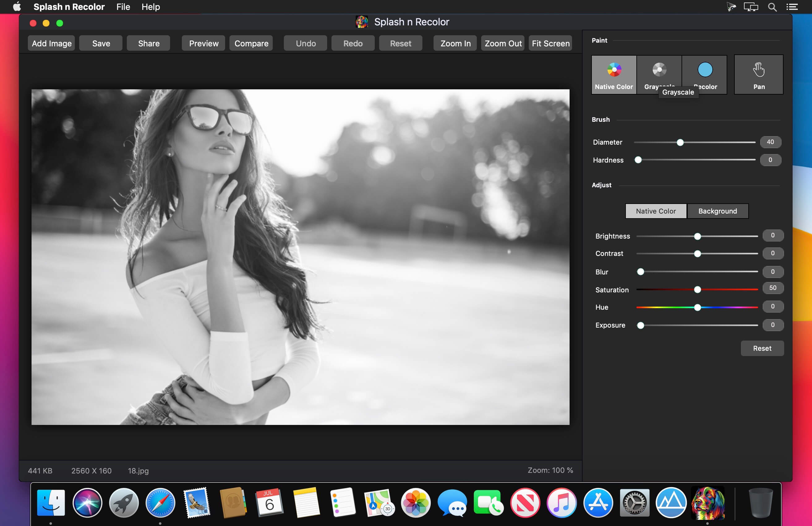Open Photos app from the Dock

click(x=414, y=505)
